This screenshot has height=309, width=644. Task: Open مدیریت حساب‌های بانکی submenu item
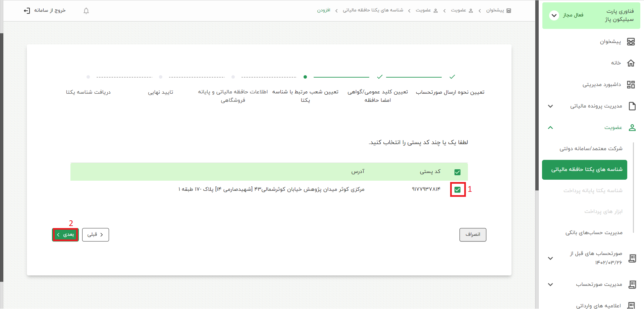(x=594, y=232)
